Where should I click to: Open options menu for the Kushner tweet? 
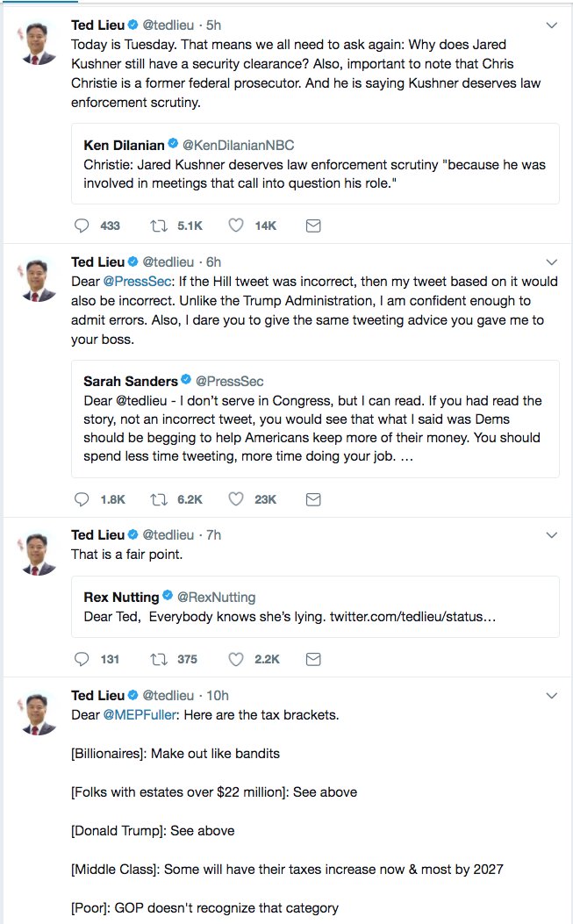click(551, 25)
